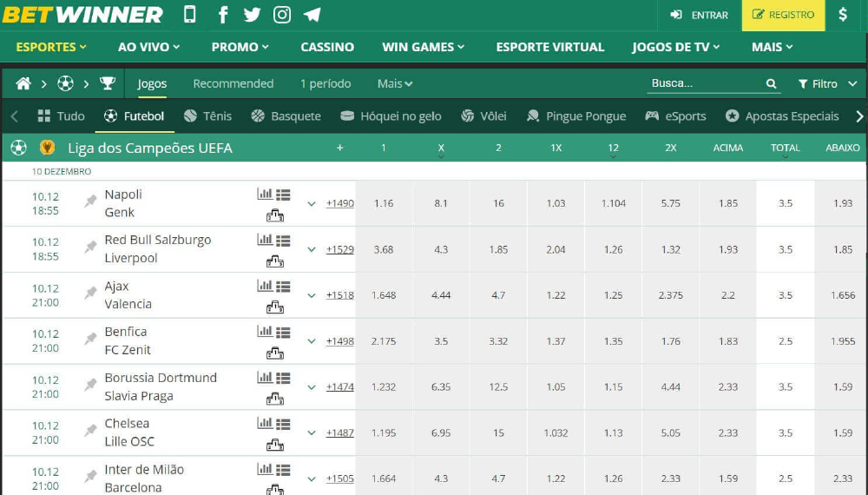Select odds 1.16 for Napoli win
Viewport: 868px width, 495px height.
click(384, 203)
